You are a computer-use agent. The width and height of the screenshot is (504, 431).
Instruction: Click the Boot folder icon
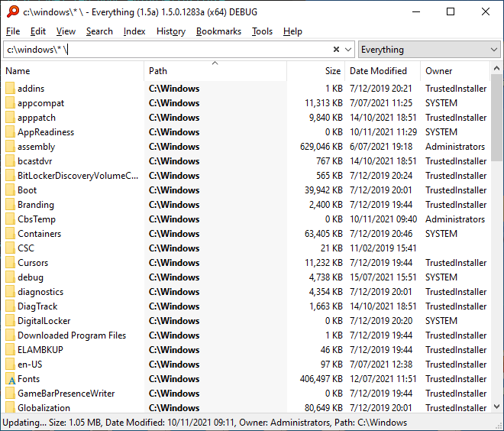tap(10, 190)
